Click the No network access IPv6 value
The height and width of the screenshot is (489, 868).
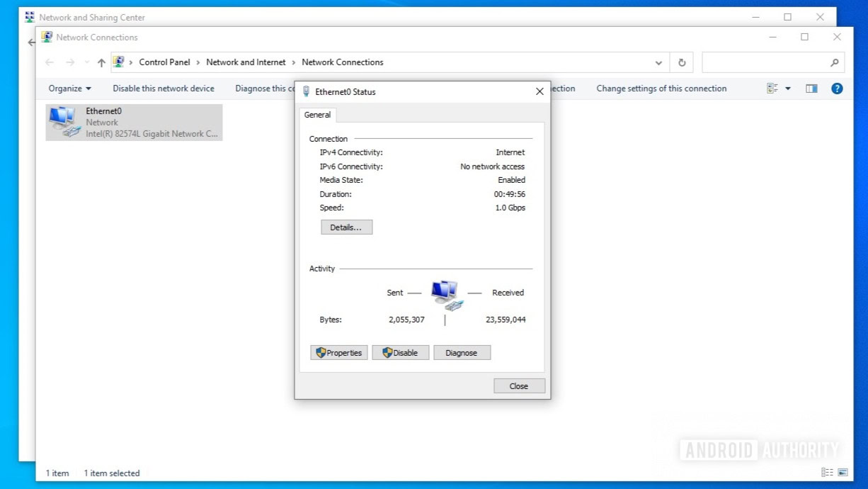click(x=493, y=167)
